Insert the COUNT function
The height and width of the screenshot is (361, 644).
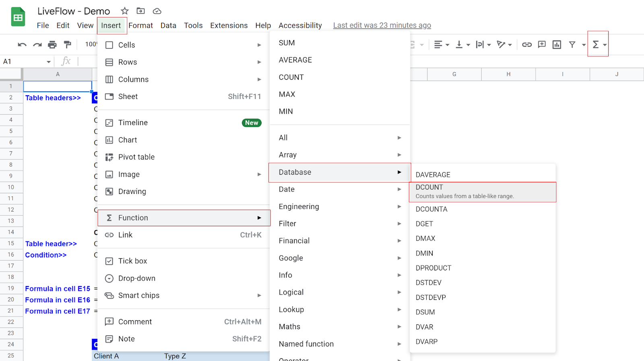click(x=340, y=77)
